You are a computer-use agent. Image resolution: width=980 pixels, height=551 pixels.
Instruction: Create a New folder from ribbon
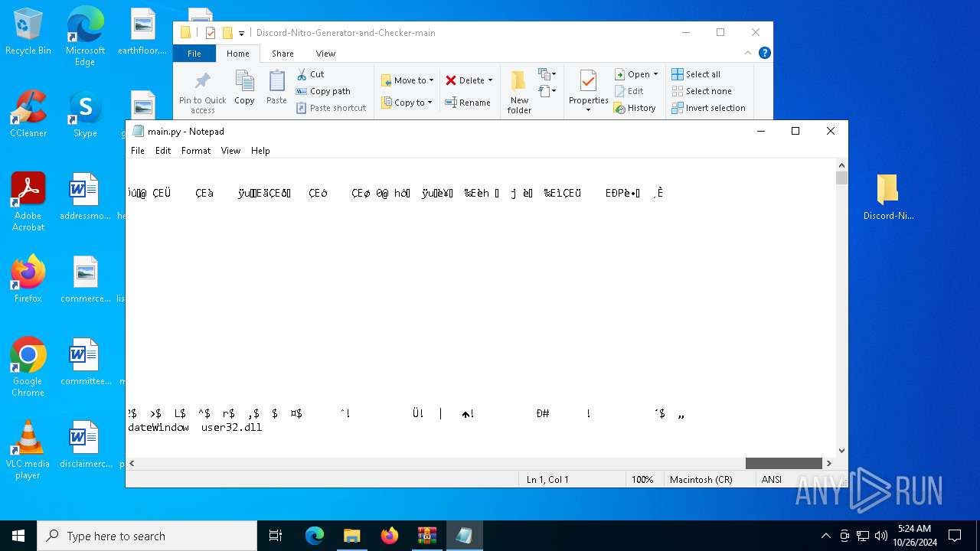(519, 92)
